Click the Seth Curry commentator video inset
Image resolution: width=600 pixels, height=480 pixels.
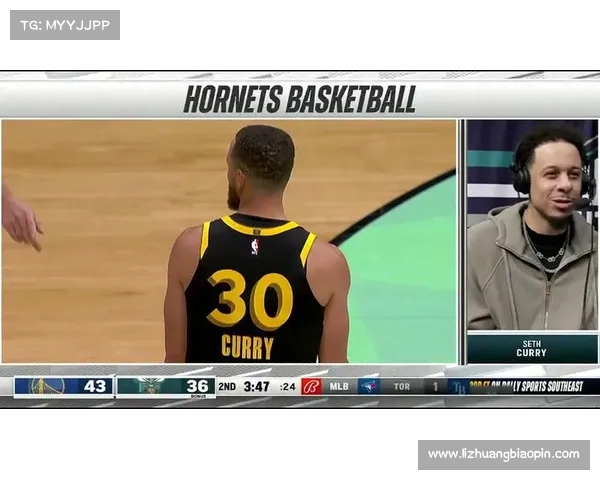tap(532, 224)
